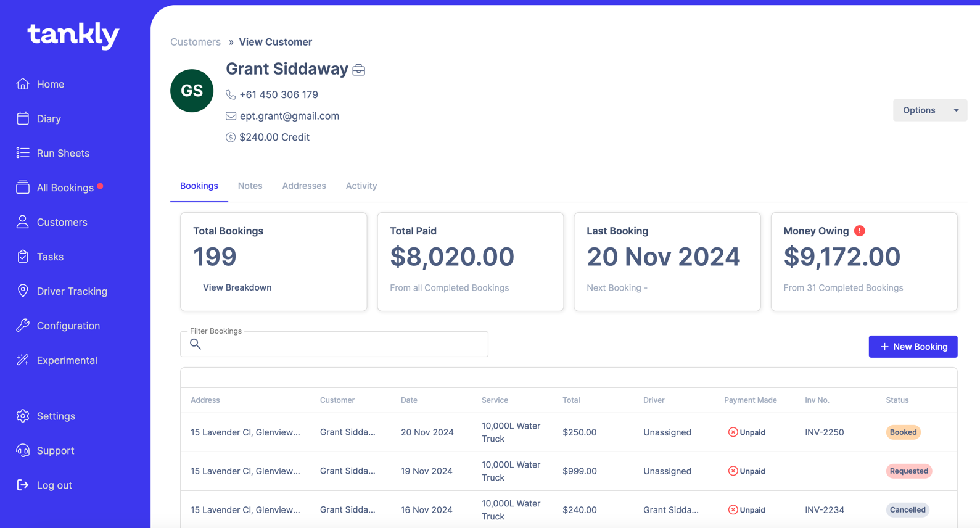980x528 pixels.
Task: Open Driver Tracking map pin icon
Action: 23,291
